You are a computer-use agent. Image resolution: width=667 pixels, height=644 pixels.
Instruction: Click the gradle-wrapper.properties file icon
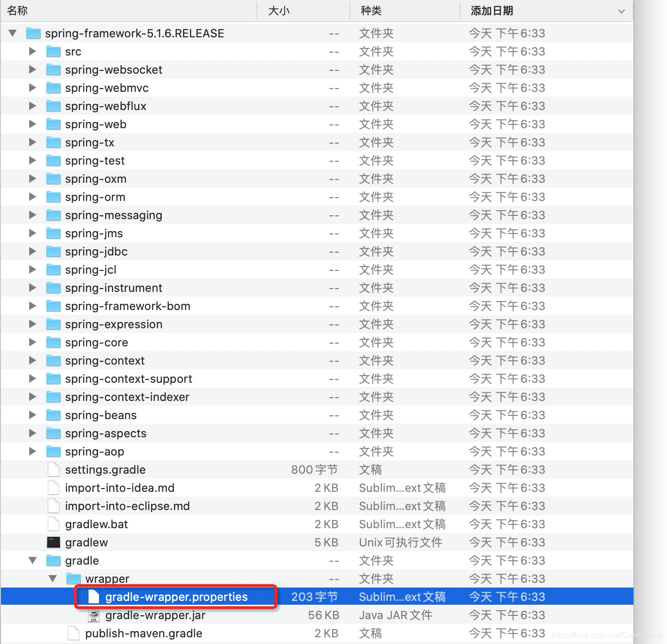94,597
